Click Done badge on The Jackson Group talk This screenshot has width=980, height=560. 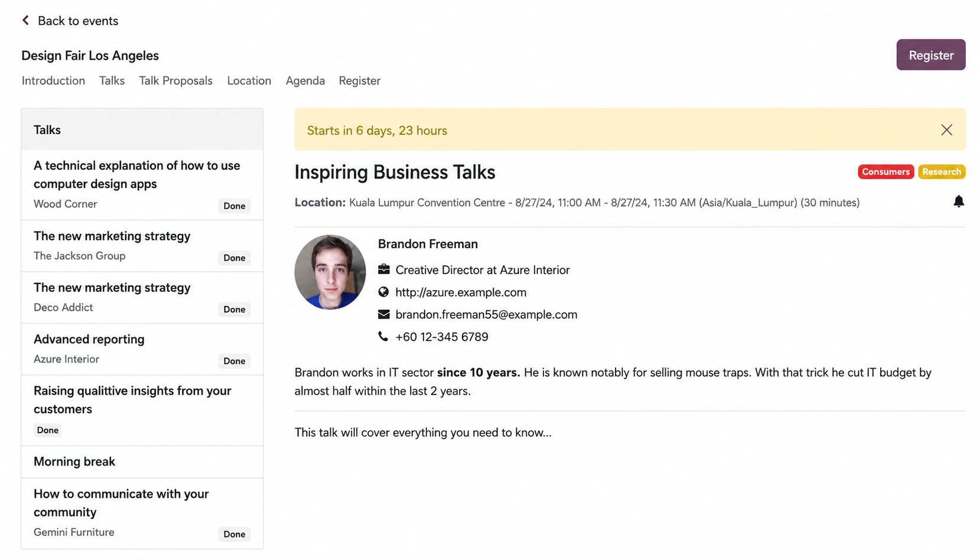click(235, 258)
